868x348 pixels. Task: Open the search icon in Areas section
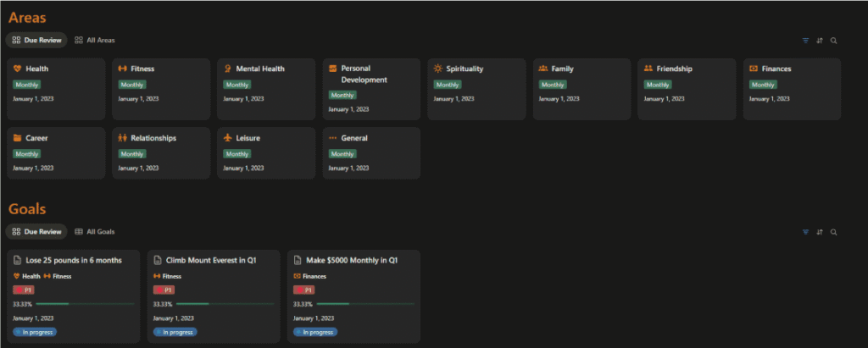click(834, 41)
